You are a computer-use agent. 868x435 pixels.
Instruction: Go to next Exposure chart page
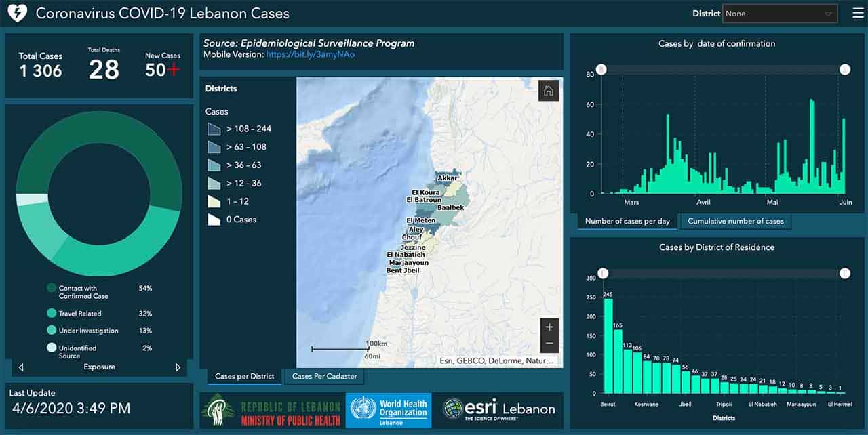[x=178, y=367]
